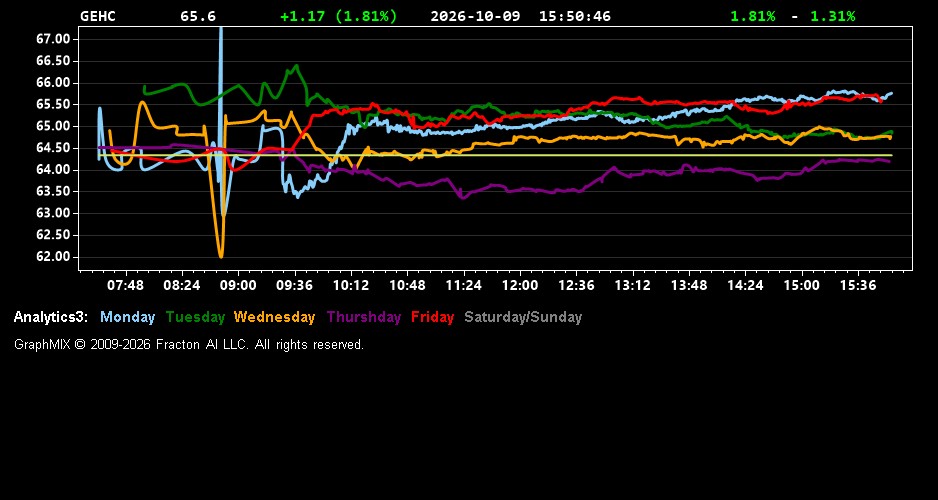The image size is (938, 500).
Task: Click the 1.31% range low value
Action: click(833, 16)
